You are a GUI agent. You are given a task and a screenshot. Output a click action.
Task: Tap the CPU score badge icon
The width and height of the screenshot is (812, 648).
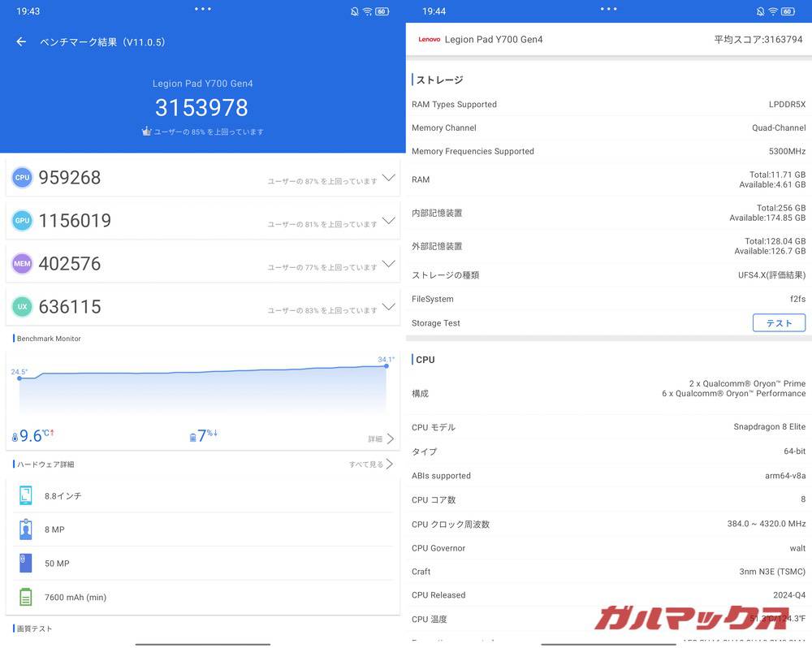pos(22,177)
